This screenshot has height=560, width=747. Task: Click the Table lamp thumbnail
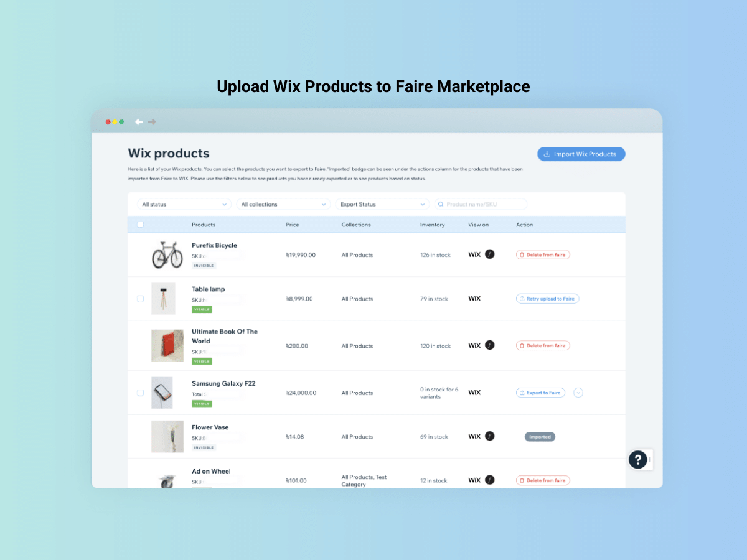point(163,299)
